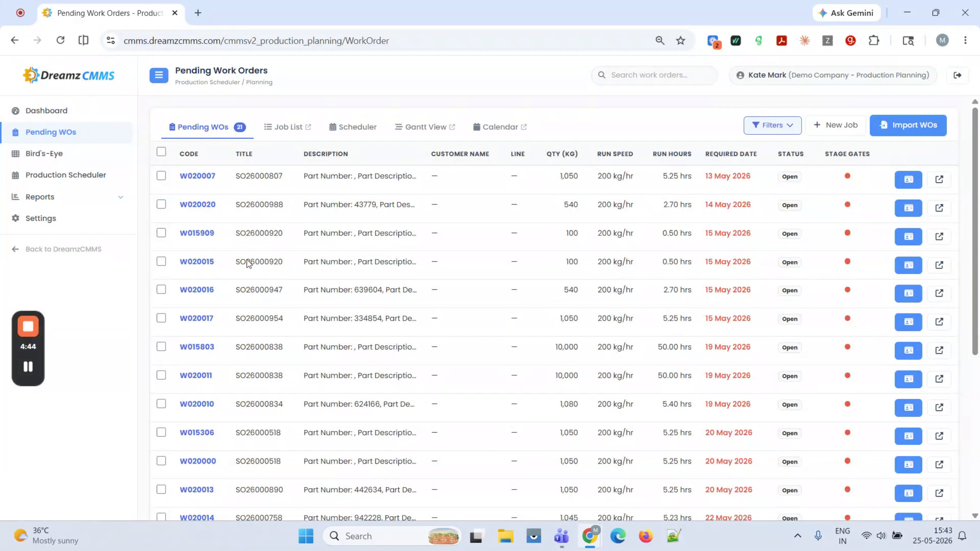The image size is (980, 551).
Task: Open W020007 in new window icon
Action: tap(939, 179)
